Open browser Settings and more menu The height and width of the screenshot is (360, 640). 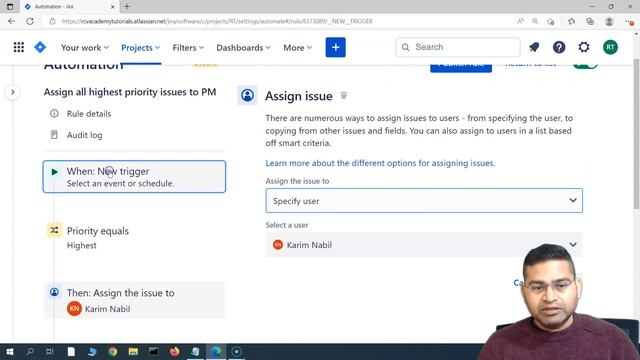(630, 21)
